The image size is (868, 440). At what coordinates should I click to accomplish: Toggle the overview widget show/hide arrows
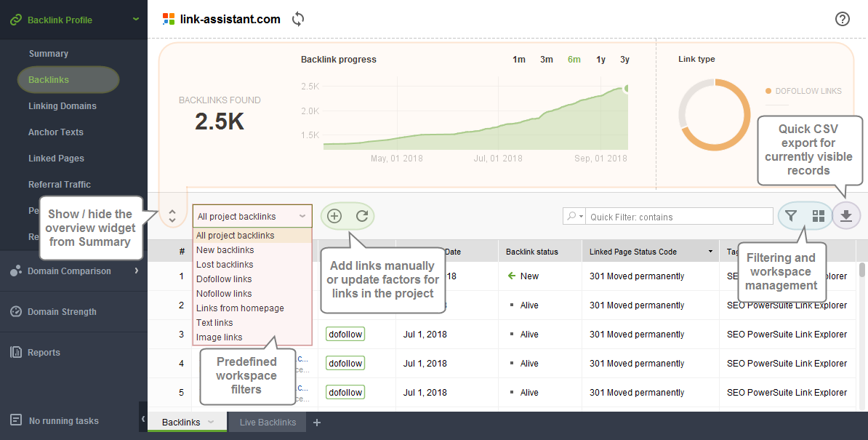click(172, 216)
